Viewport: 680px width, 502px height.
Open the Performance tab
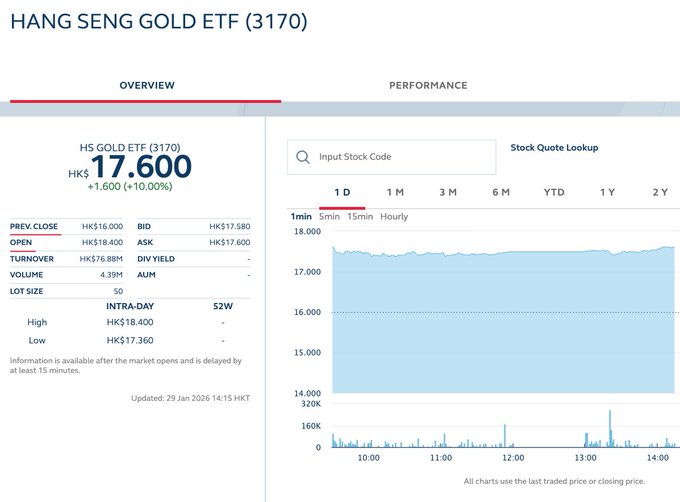point(428,86)
